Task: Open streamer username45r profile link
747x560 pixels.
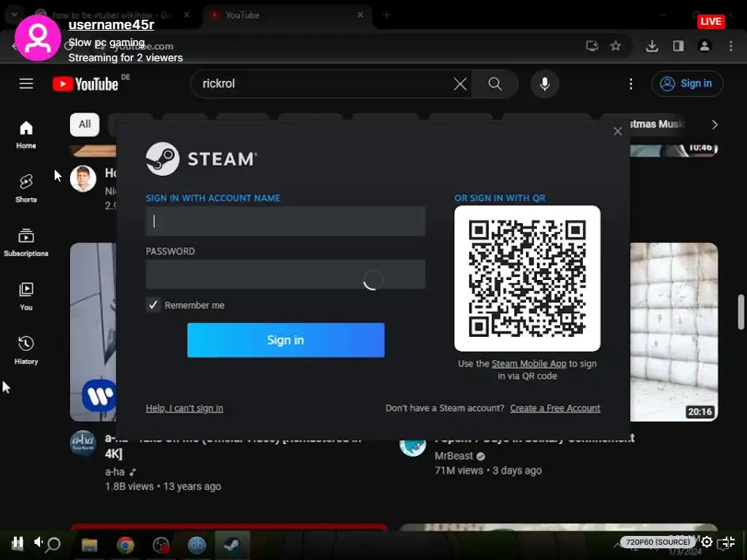Action: coord(111,25)
